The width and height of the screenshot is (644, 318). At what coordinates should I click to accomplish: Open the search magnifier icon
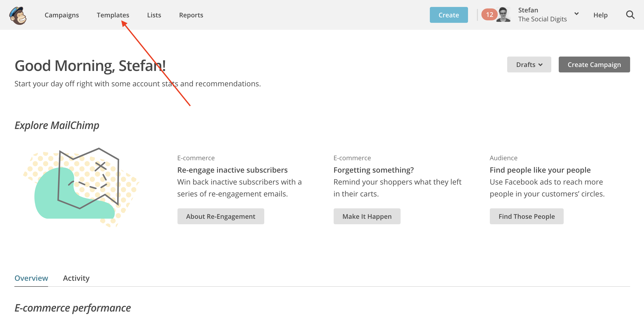coord(630,15)
